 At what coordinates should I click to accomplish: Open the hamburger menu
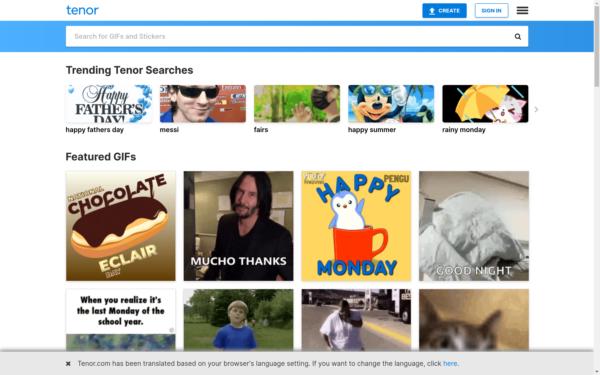522,11
